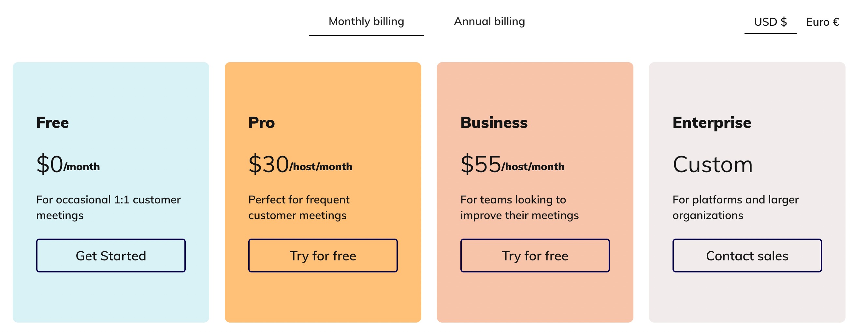The height and width of the screenshot is (332, 868).
Task: Click 'For platforms and larger organizations' text
Action: [x=736, y=207]
